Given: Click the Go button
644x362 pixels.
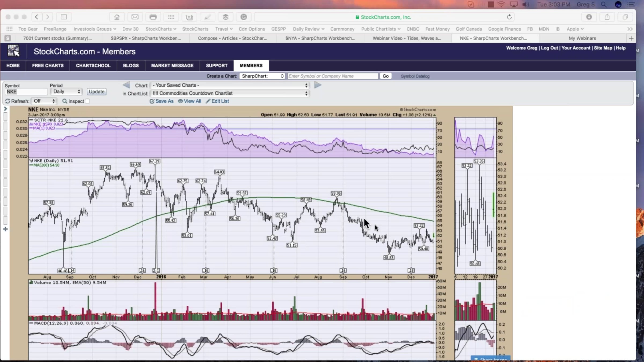Looking at the screenshot, I should point(386,76).
